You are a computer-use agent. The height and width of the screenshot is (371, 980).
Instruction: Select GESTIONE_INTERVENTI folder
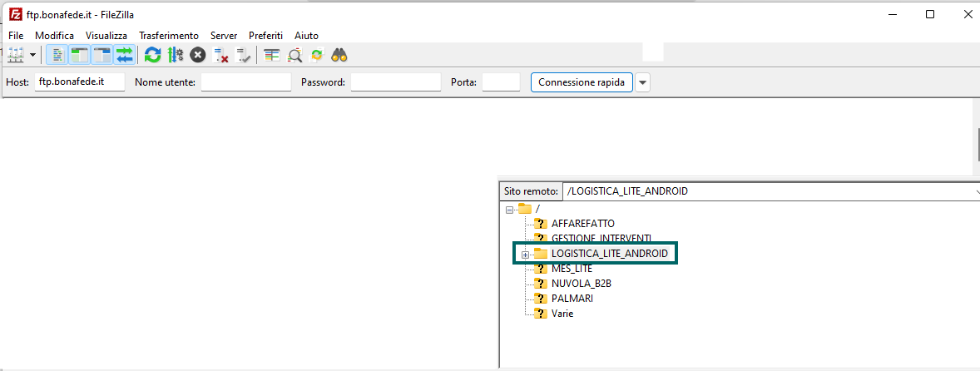(601, 238)
